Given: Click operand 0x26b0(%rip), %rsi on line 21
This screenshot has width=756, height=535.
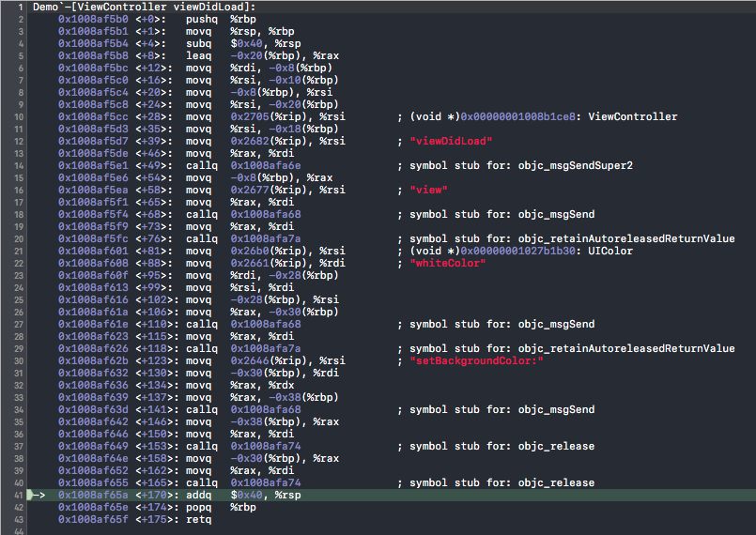Looking at the screenshot, I should (287, 252).
